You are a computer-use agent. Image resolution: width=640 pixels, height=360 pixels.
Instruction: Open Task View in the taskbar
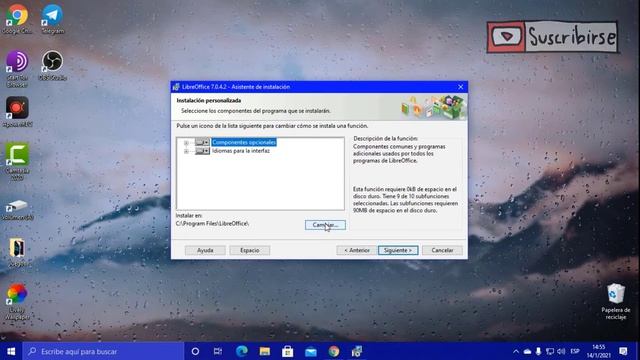(x=218, y=351)
